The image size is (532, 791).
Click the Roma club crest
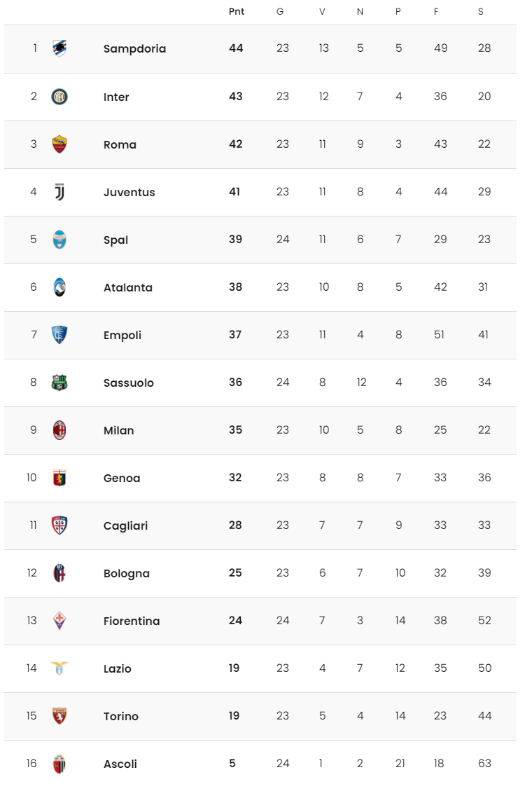pos(59,144)
